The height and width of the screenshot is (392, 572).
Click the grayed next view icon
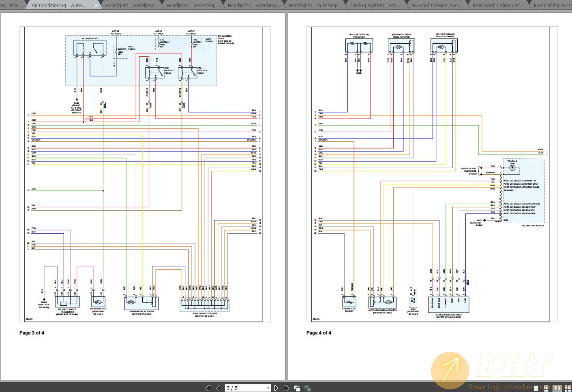pos(308,388)
